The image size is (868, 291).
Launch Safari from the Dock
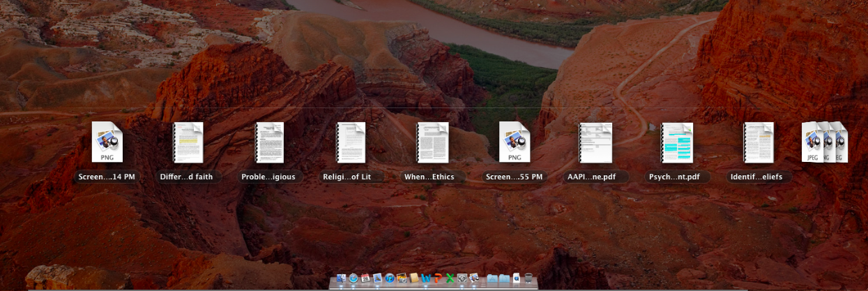pos(353,278)
